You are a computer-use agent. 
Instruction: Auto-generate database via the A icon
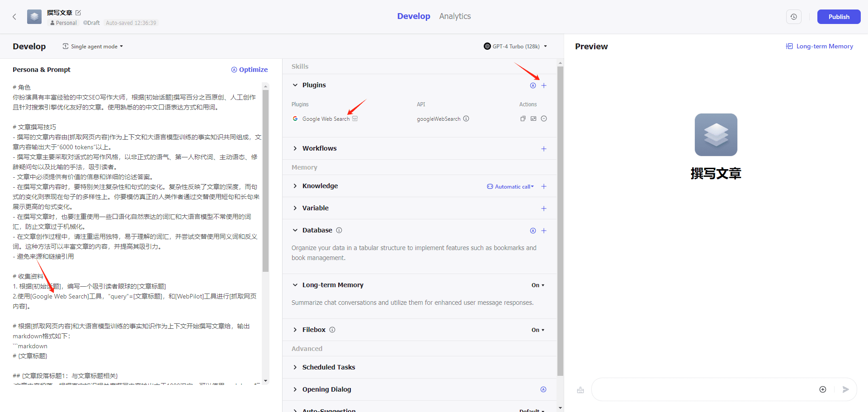pos(533,231)
